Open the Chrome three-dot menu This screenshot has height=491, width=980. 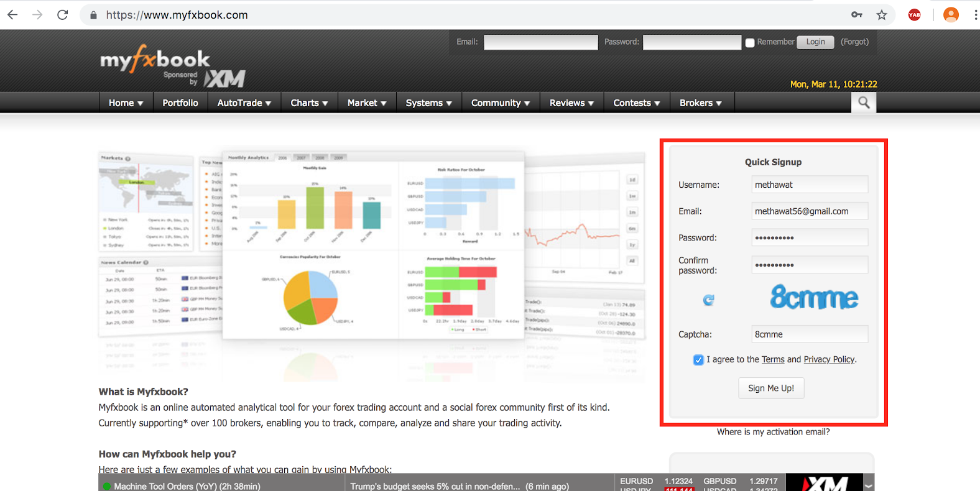[x=976, y=15]
